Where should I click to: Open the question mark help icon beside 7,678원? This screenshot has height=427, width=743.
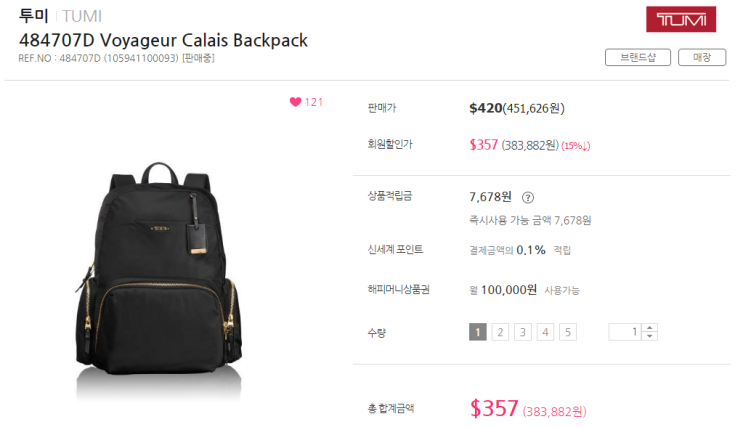click(x=527, y=198)
